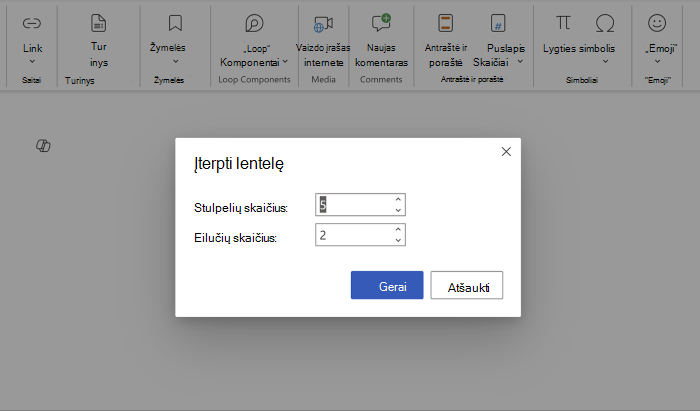
Task: Expand the Link dropdown arrow
Action: (32, 61)
